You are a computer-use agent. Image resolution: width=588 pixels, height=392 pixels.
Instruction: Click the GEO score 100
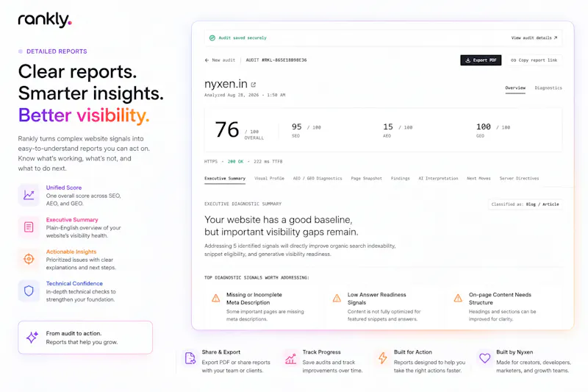[x=484, y=127]
